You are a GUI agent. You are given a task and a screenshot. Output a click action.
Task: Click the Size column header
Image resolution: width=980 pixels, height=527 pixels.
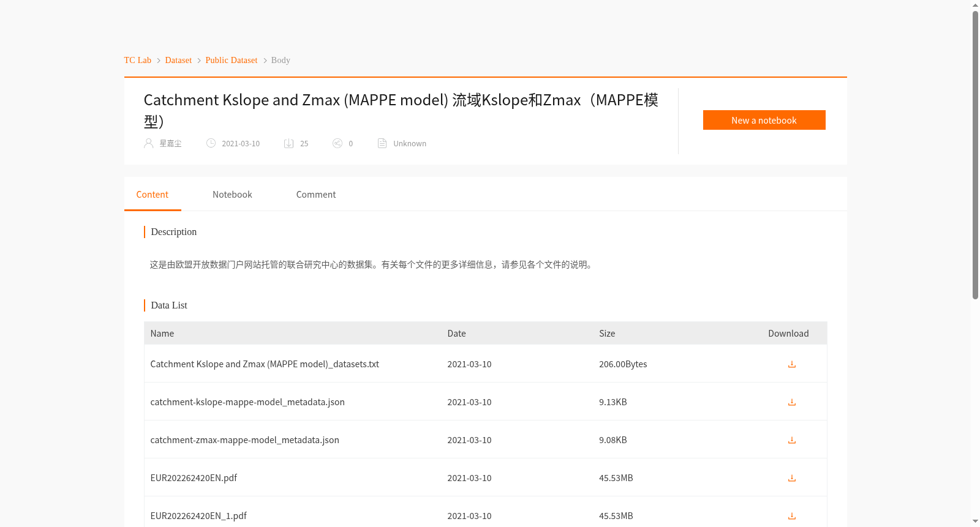[x=607, y=334]
